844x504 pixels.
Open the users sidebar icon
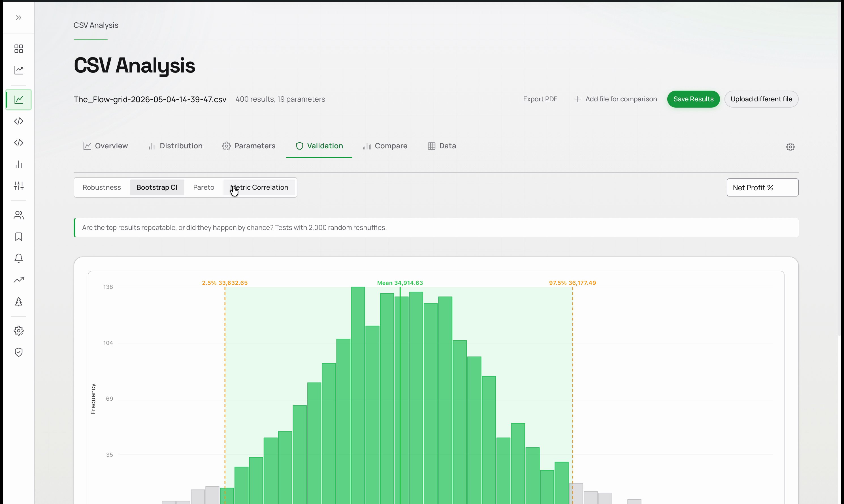point(19,215)
